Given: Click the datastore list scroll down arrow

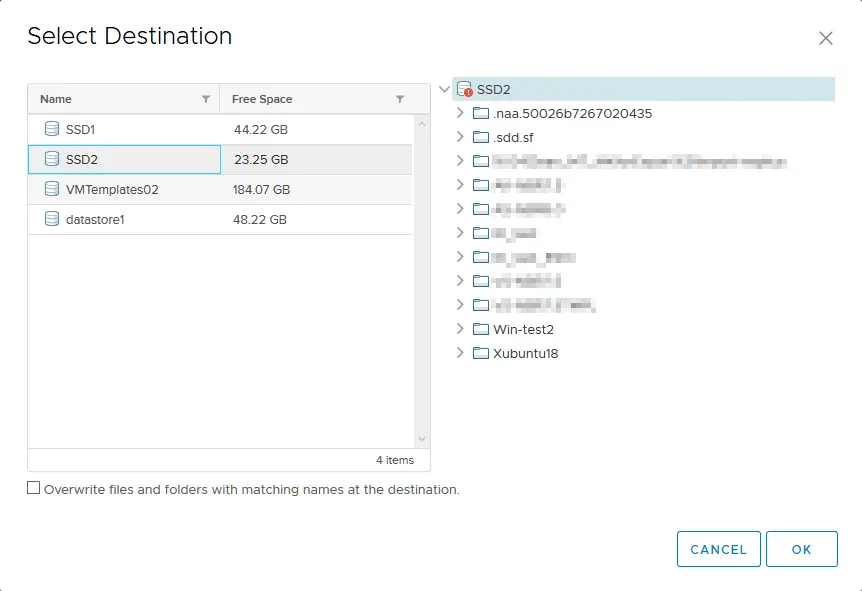Looking at the screenshot, I should [x=422, y=439].
